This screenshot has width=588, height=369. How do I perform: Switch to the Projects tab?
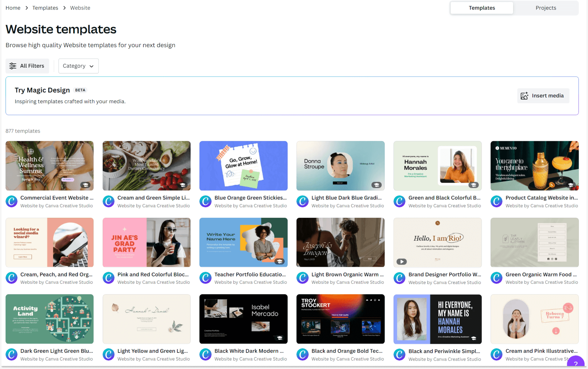point(546,8)
